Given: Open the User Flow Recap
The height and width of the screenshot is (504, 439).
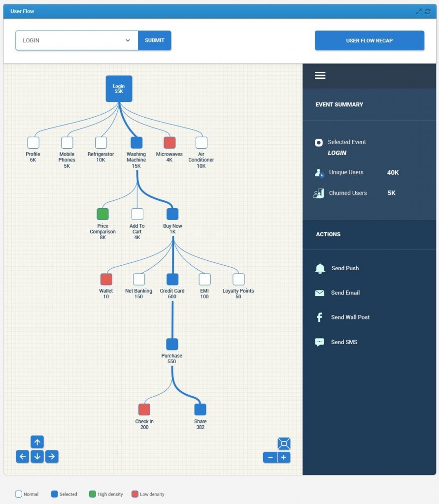Looking at the screenshot, I should pos(369,40).
